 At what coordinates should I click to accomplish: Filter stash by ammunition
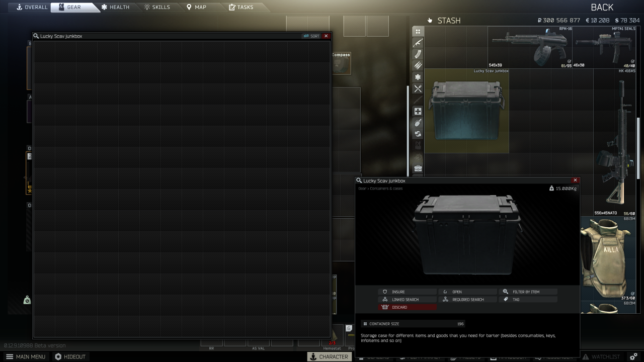pos(418,65)
